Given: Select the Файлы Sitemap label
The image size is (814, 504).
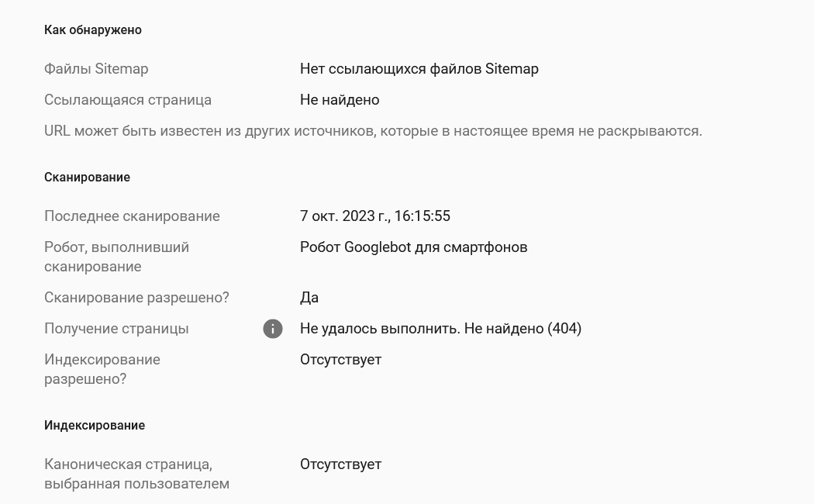Looking at the screenshot, I should click(96, 69).
